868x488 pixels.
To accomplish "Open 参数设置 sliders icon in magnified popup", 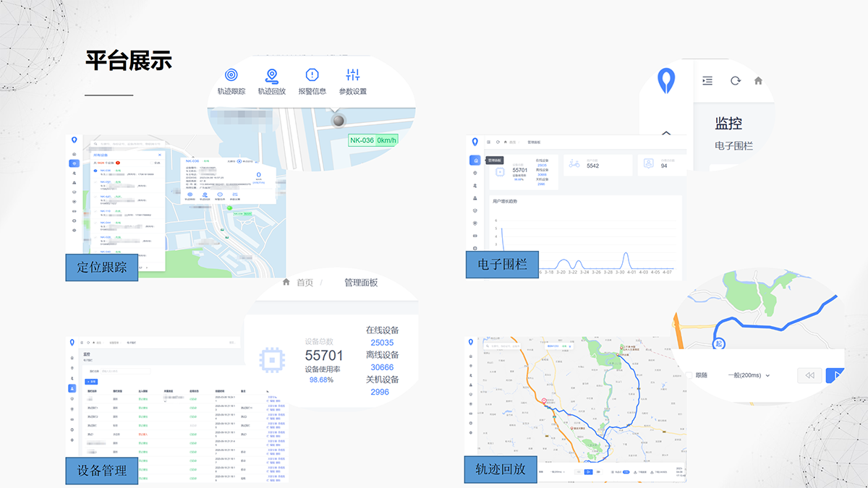I will [x=353, y=75].
